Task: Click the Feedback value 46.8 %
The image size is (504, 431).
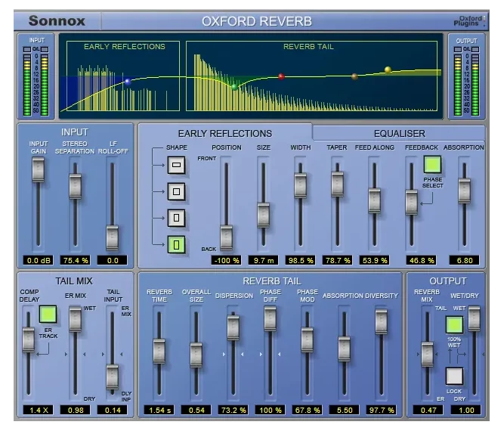Action: tap(422, 260)
